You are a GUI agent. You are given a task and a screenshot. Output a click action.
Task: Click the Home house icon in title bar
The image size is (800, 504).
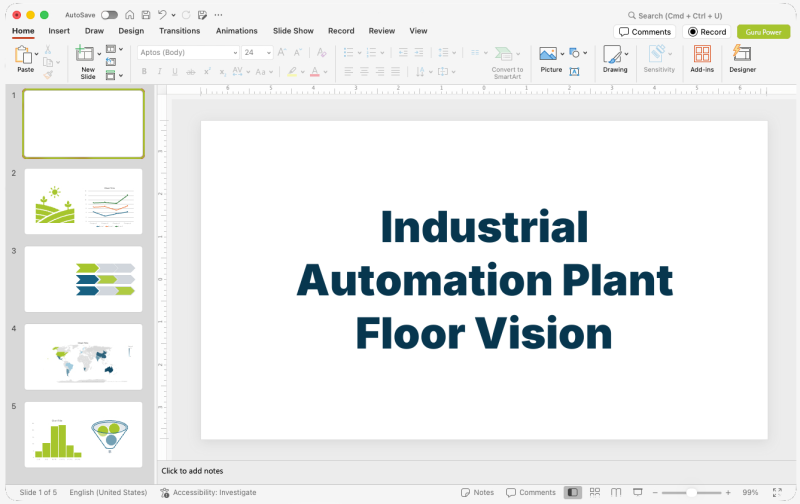[x=130, y=15]
